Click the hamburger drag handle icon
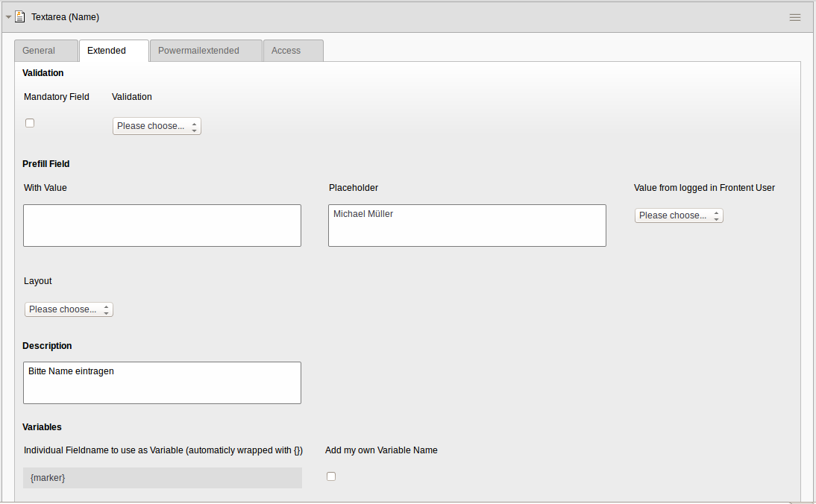 pos(795,17)
